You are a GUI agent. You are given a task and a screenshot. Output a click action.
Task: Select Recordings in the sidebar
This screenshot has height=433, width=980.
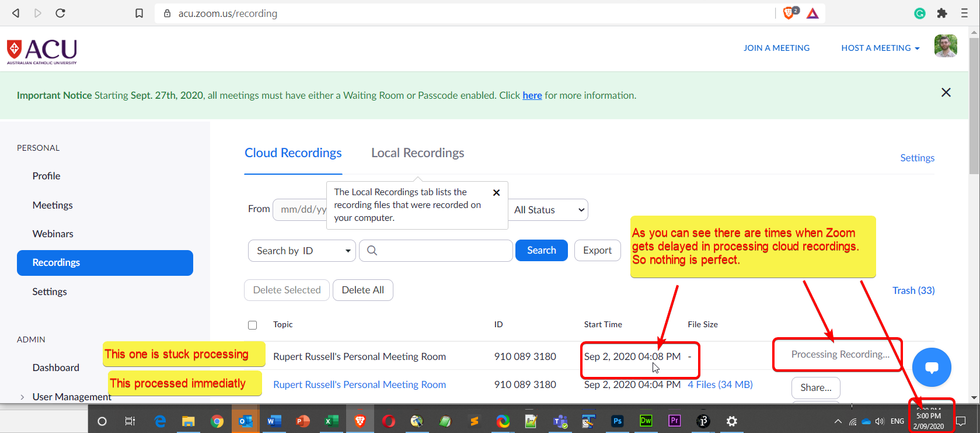(105, 263)
